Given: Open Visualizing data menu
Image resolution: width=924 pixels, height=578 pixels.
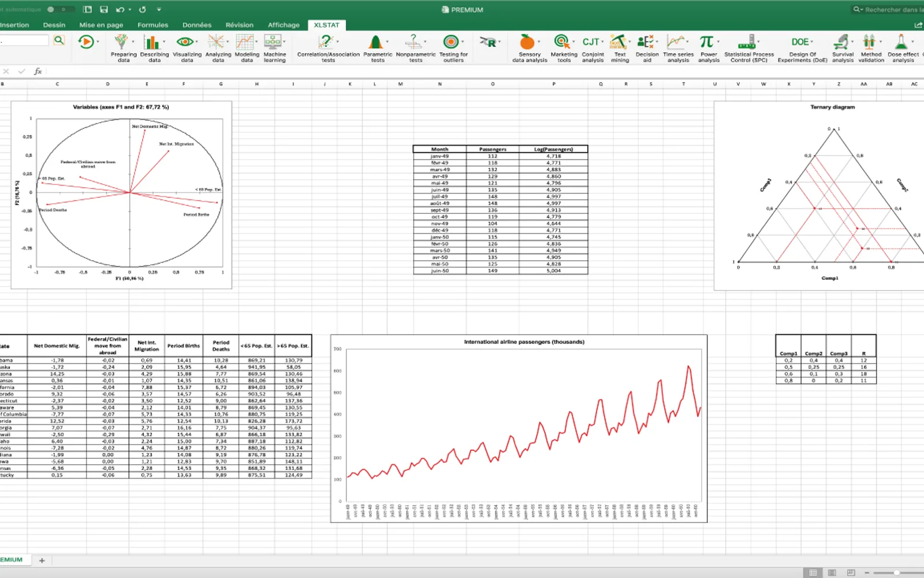Looking at the screenshot, I should [x=187, y=48].
